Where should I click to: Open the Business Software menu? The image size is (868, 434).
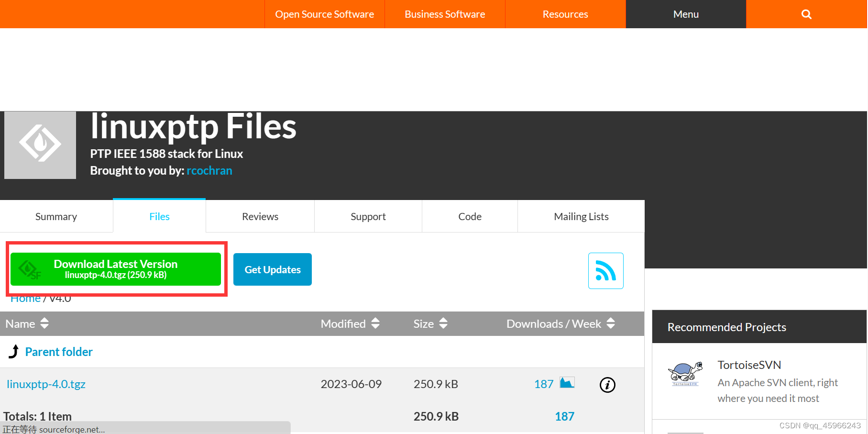click(x=445, y=14)
